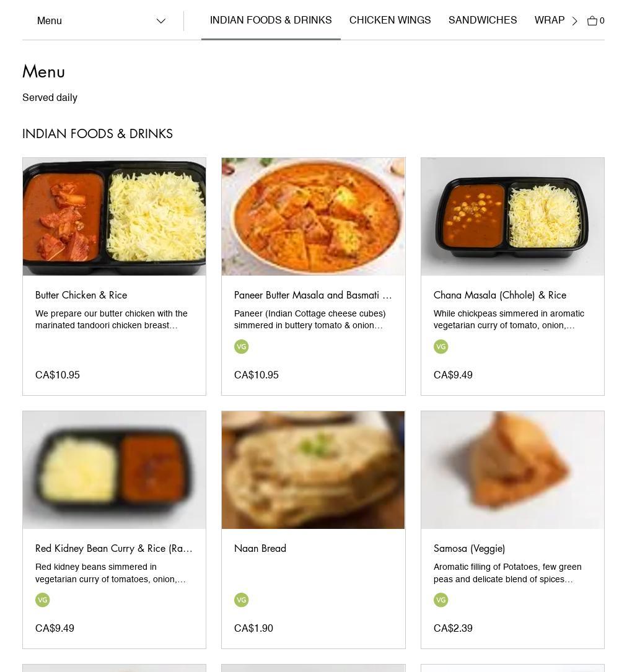
Task: Click the VG badge on Samosa (Veggie)
Action: point(441,600)
